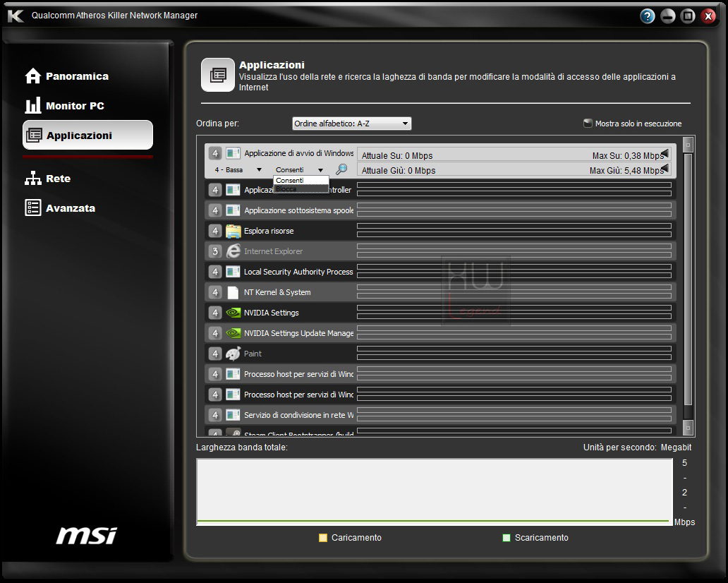The height and width of the screenshot is (583, 728).
Task: Click the Max Su limit arrow
Action: click(x=665, y=153)
